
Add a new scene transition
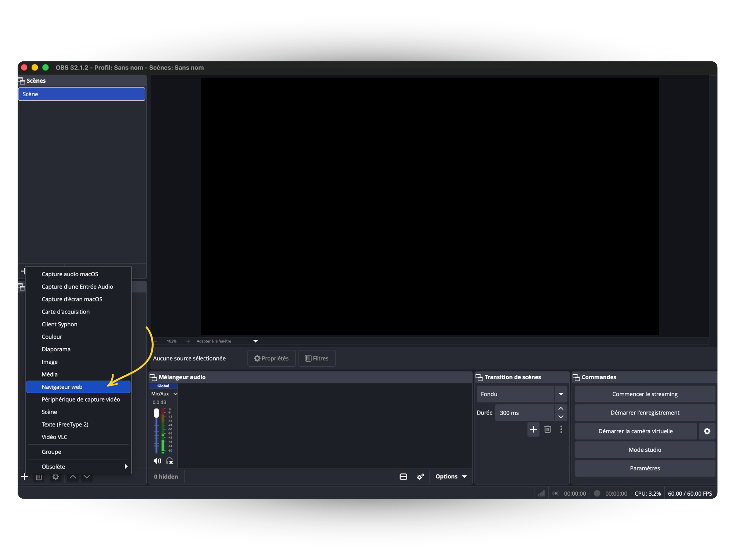pos(533,429)
